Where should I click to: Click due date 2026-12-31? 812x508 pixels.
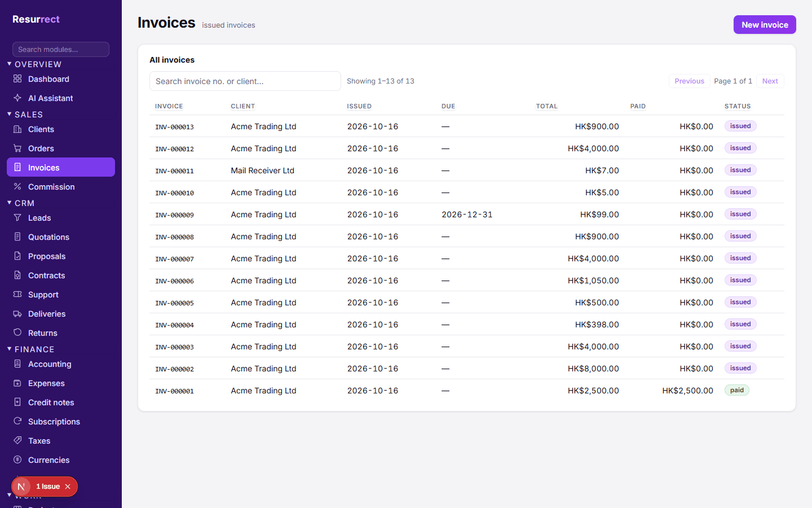tap(467, 214)
